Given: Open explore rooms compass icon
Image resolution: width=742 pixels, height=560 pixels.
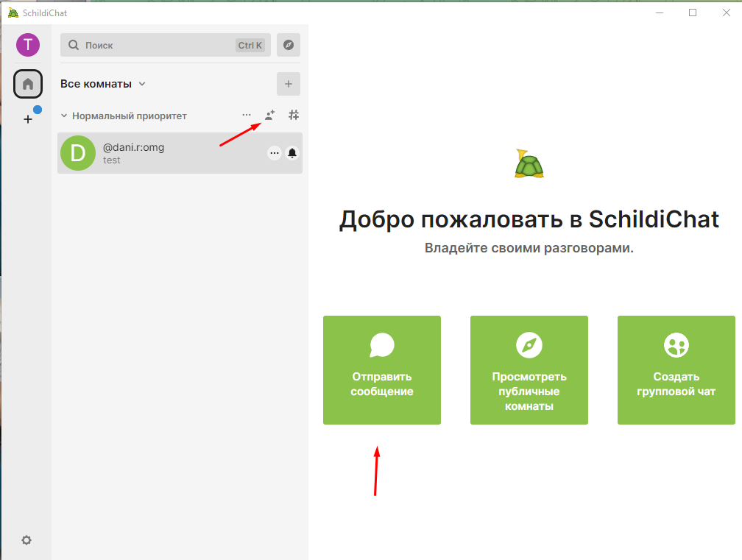Looking at the screenshot, I should pyautogui.click(x=289, y=45).
